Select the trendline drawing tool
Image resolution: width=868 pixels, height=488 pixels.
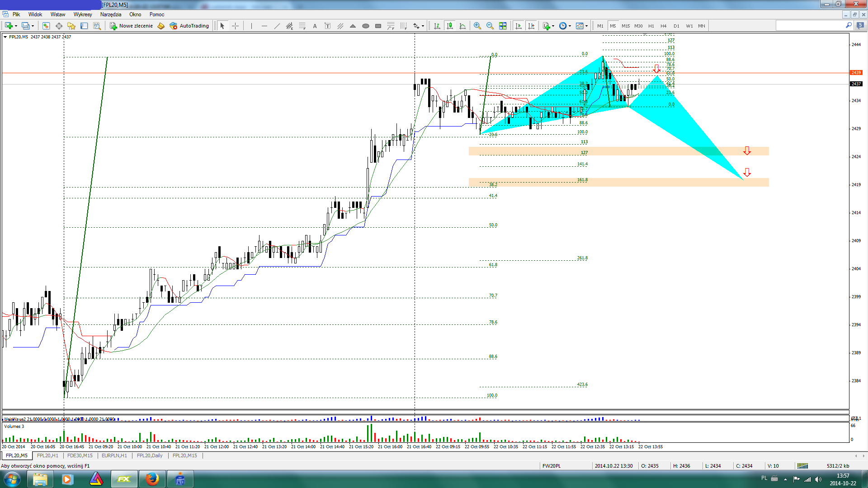[x=277, y=26]
